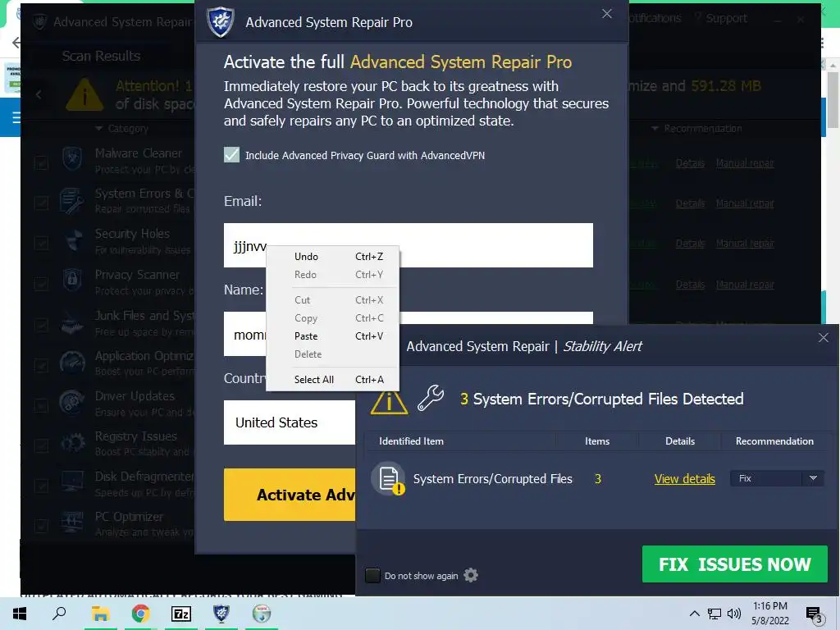The width and height of the screenshot is (840, 630).
Task: Click the Disk Defragmenter monitor icon
Action: point(72,482)
